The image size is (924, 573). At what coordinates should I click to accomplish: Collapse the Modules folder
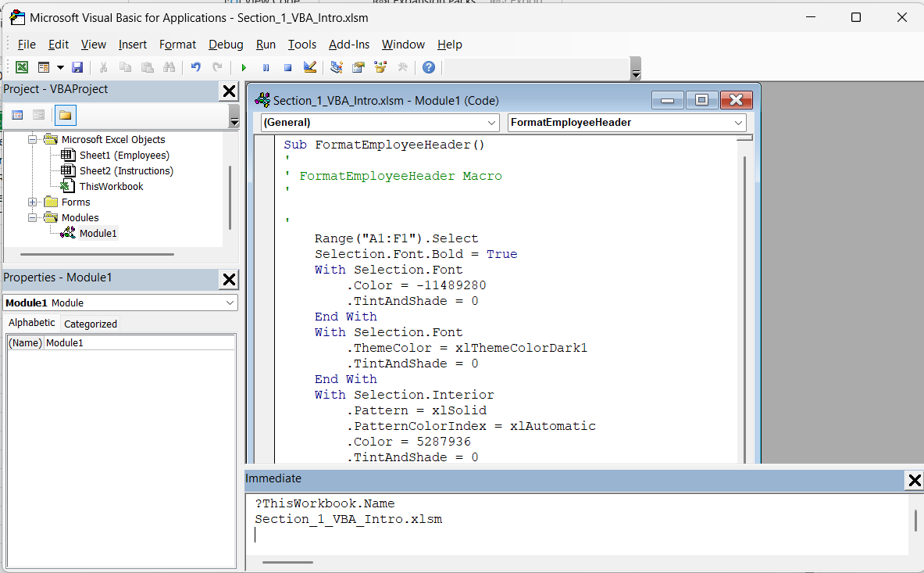point(32,217)
